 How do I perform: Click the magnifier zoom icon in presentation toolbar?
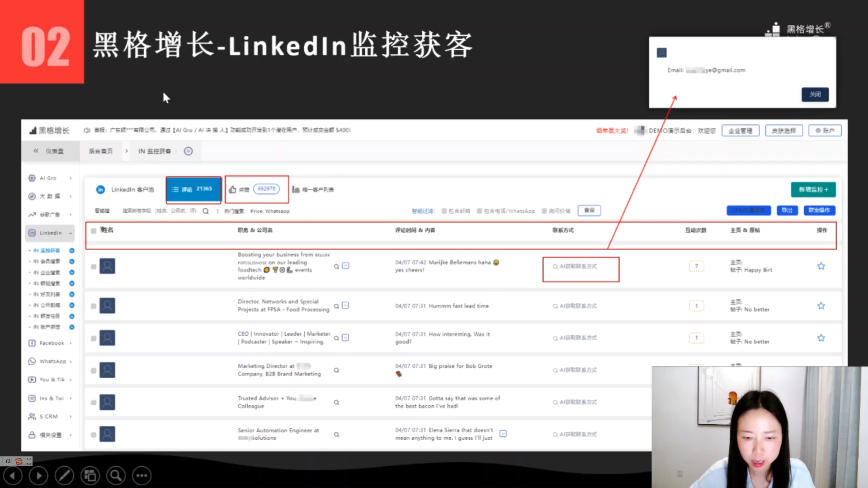coord(116,475)
